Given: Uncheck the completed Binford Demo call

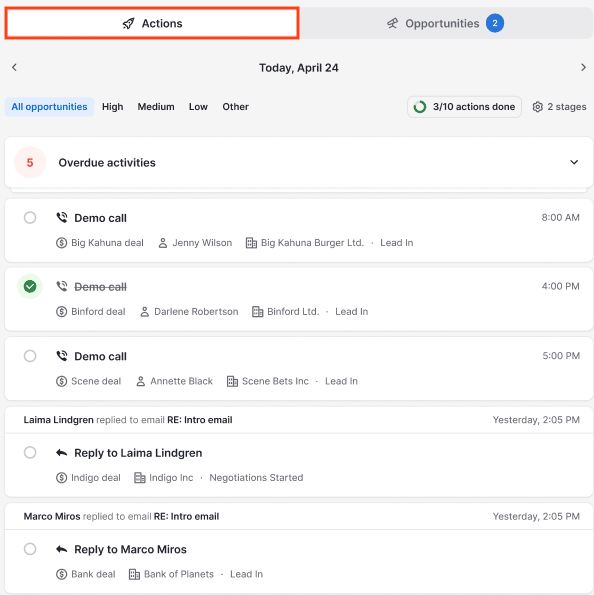Looking at the screenshot, I should 30,286.
